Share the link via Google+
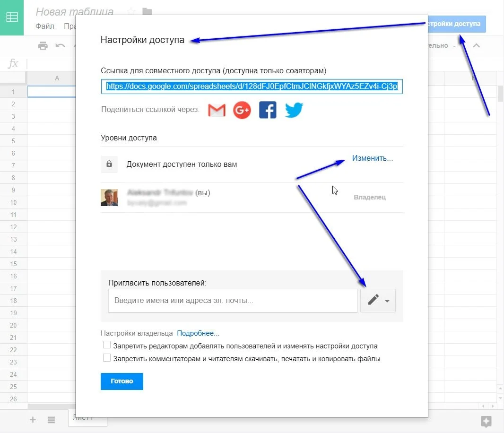Screen dimensions: 504x433 pos(242,110)
